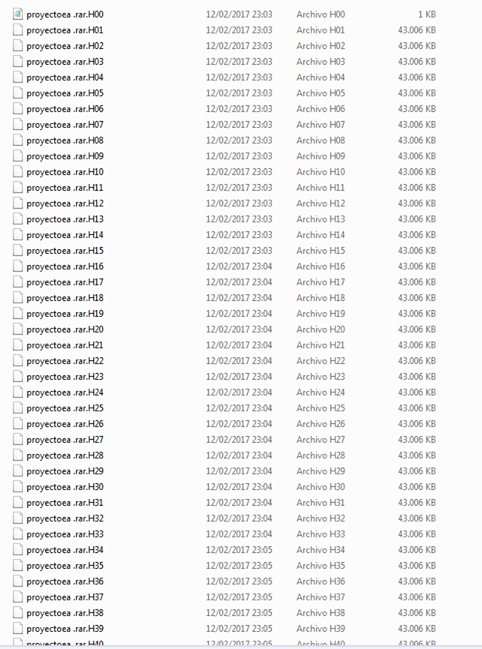Select the file icon for proyectoea .rar.H22
This screenshot has width=482, height=649.
(18, 361)
